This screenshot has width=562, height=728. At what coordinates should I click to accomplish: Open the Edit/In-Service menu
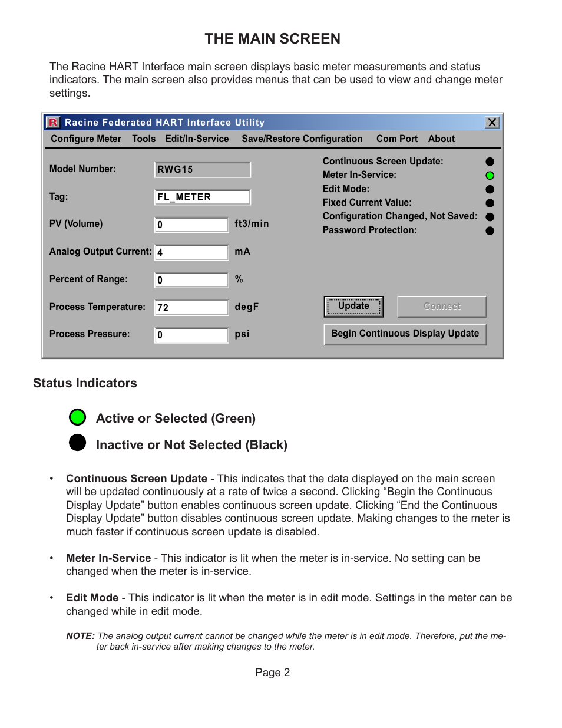click(197, 139)
